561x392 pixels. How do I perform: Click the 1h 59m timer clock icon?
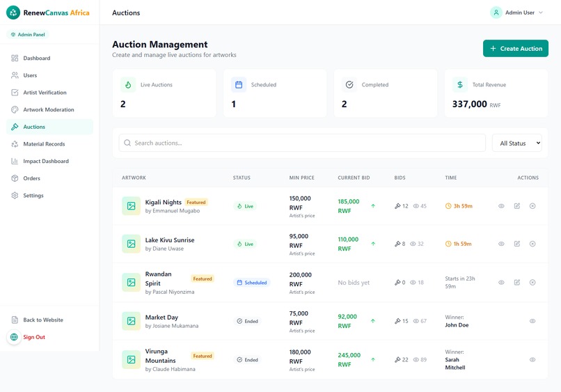[x=448, y=244]
